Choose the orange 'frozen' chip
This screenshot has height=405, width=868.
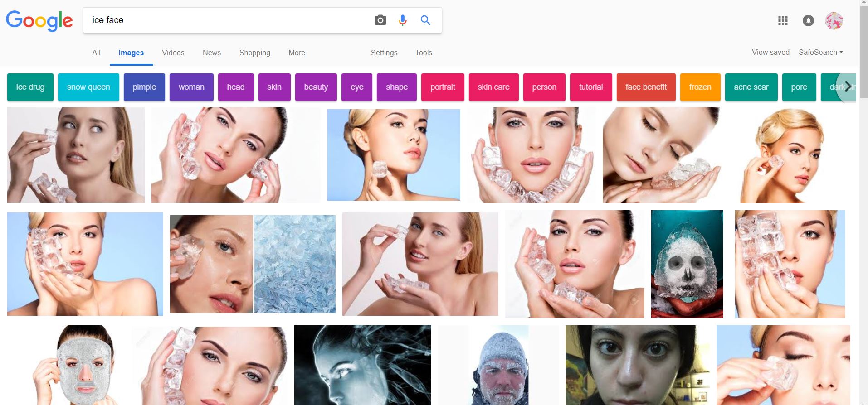point(700,87)
